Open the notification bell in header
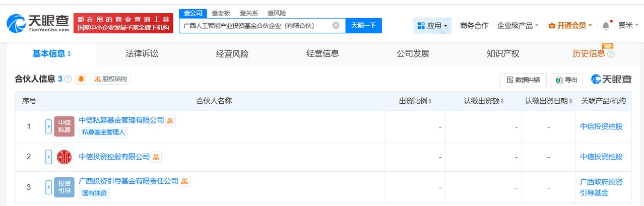This screenshot has width=644, height=206. (606, 25)
